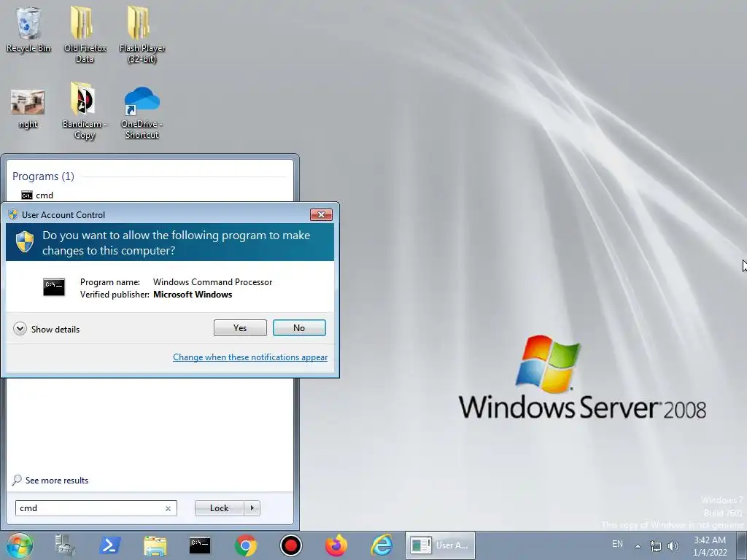This screenshot has height=560, width=747.
Task: Show hidden tray icons arrow
Action: (638, 546)
